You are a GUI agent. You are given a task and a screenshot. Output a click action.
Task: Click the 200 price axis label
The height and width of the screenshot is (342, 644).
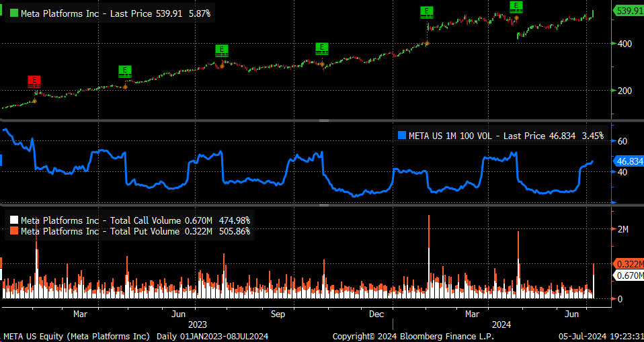625,90
